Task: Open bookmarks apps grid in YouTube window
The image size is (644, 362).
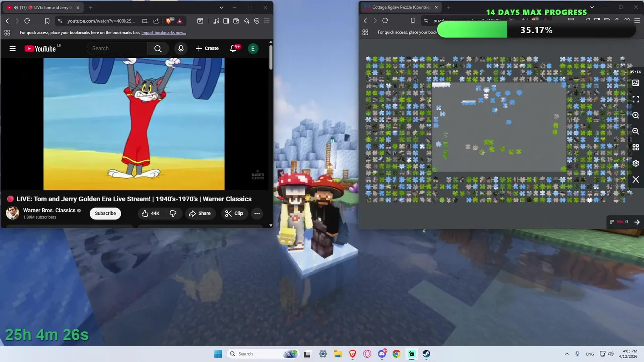Action: pyautogui.click(x=7, y=33)
